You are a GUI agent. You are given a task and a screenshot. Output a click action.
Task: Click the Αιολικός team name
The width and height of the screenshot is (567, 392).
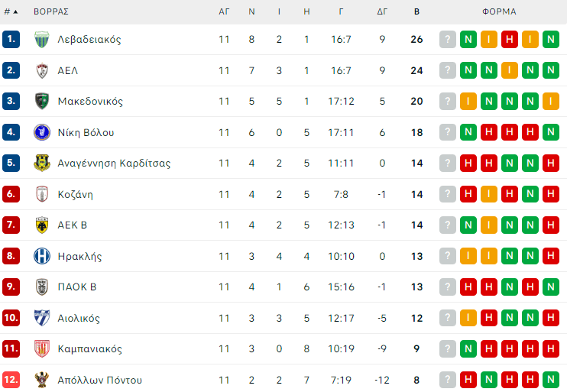coord(79,319)
